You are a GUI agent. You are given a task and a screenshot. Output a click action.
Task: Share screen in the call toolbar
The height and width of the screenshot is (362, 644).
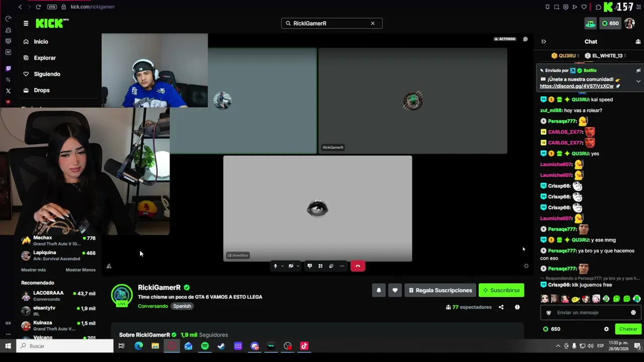309,266
